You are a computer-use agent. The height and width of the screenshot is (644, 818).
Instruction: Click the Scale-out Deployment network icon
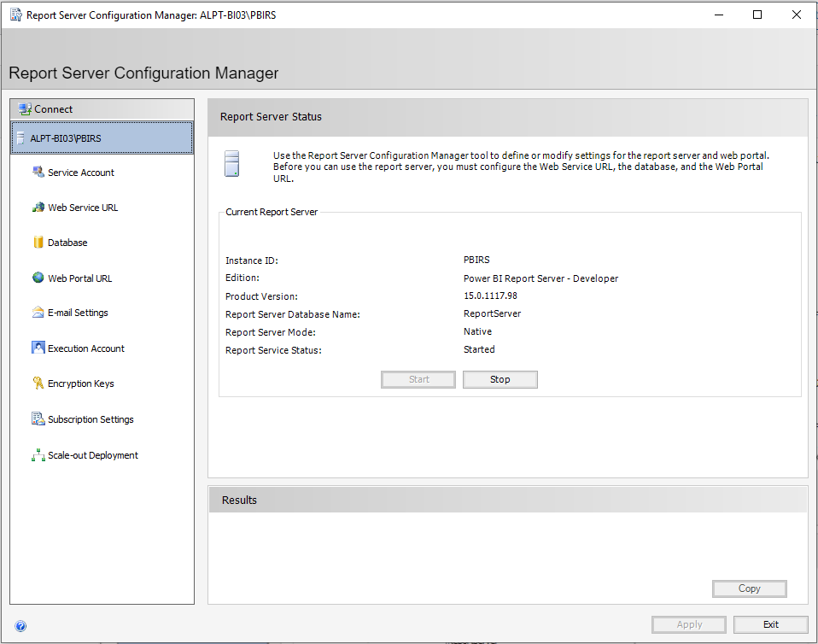pos(38,455)
